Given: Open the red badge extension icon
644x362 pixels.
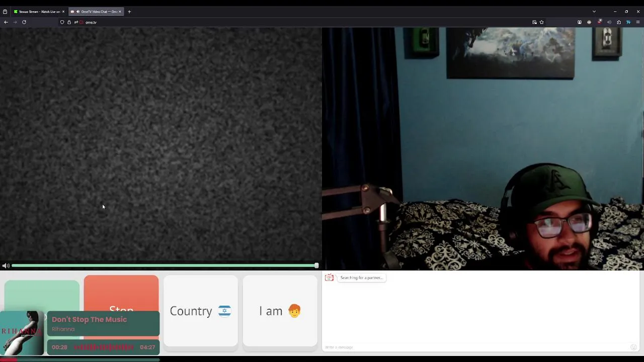Looking at the screenshot, I should pyautogui.click(x=599, y=22).
